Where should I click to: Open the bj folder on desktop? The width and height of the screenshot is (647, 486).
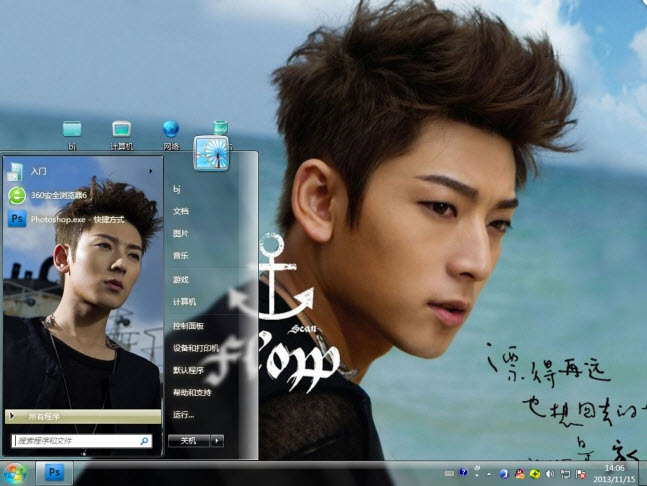(x=72, y=135)
